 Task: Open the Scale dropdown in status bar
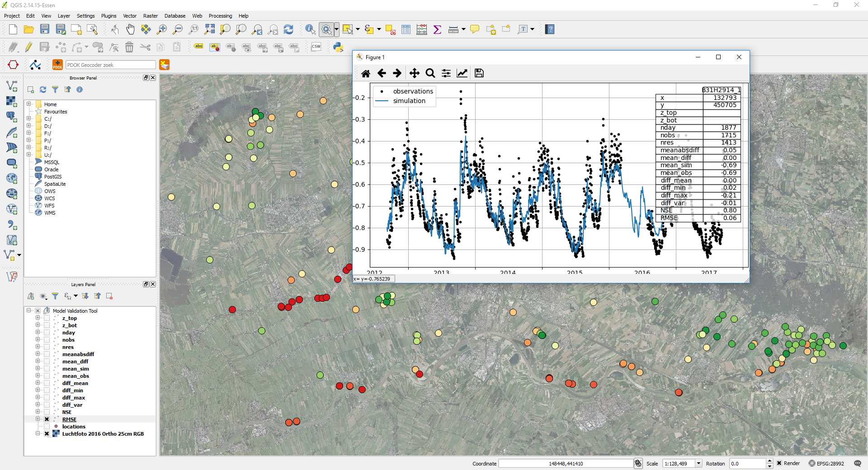698,463
